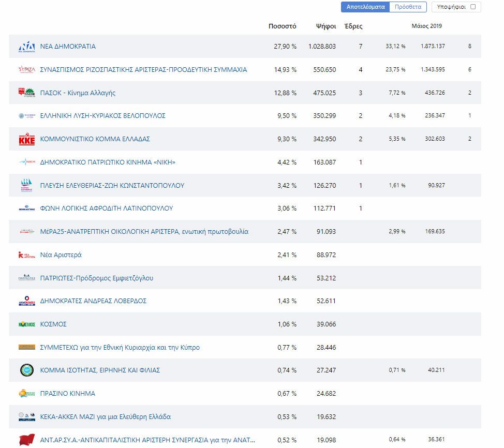Select the 36.361 May 2019 votes
This screenshot has width=504, height=448.
coord(436,439)
